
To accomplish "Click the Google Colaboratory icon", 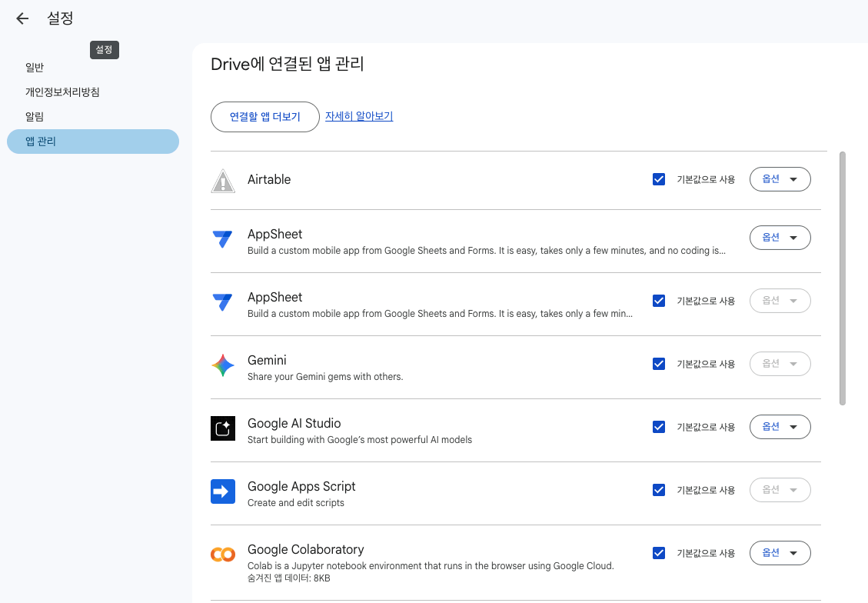I will 222,554.
